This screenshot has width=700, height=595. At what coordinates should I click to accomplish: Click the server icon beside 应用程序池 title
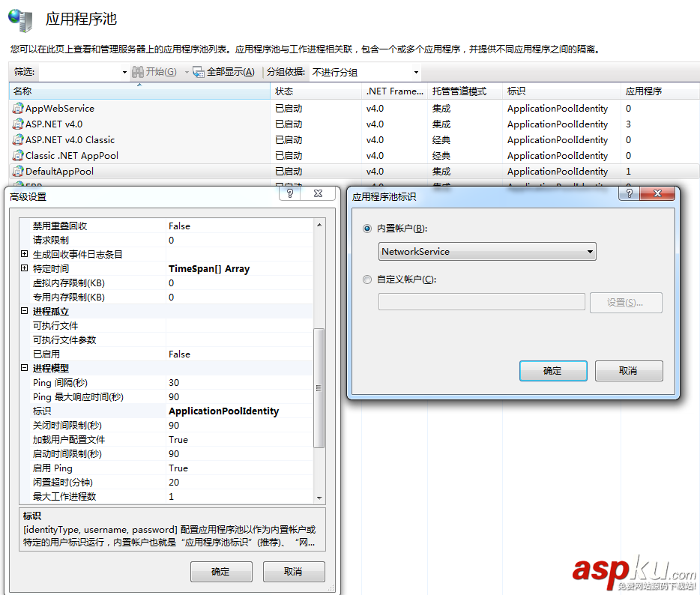click(x=20, y=21)
